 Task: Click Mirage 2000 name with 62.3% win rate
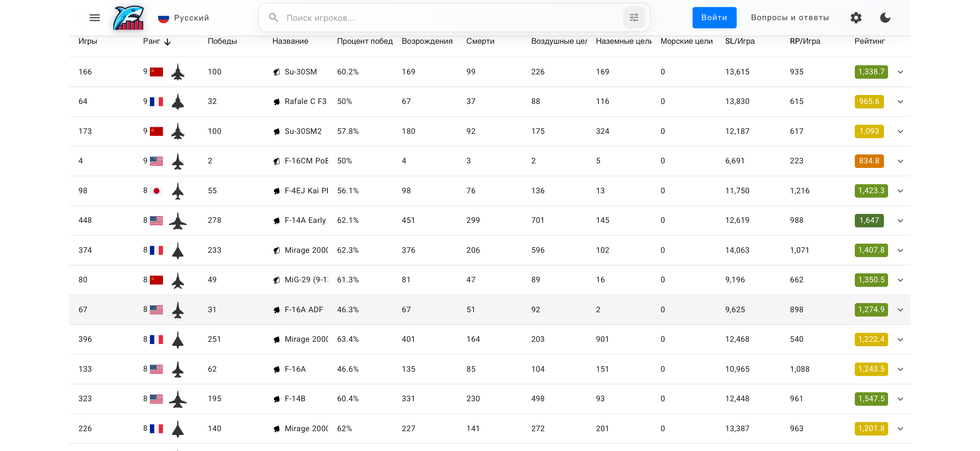click(306, 251)
